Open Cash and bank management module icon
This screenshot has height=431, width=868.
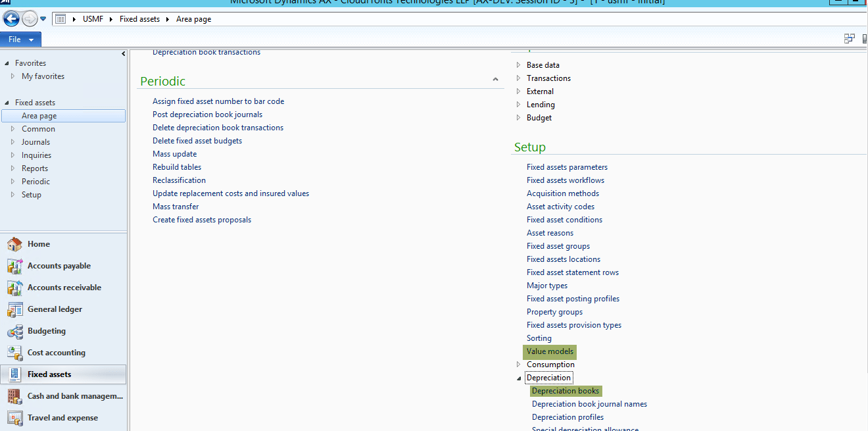click(x=14, y=396)
